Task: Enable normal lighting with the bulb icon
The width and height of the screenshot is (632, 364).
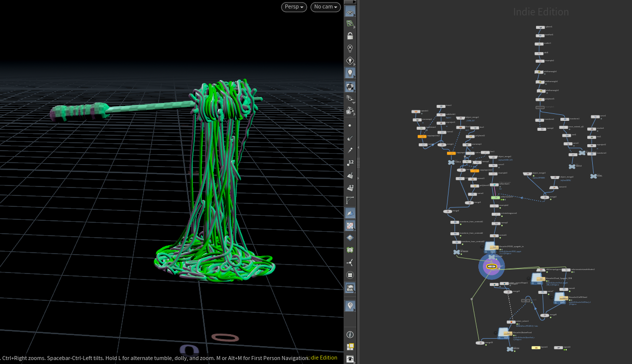Action: click(350, 73)
